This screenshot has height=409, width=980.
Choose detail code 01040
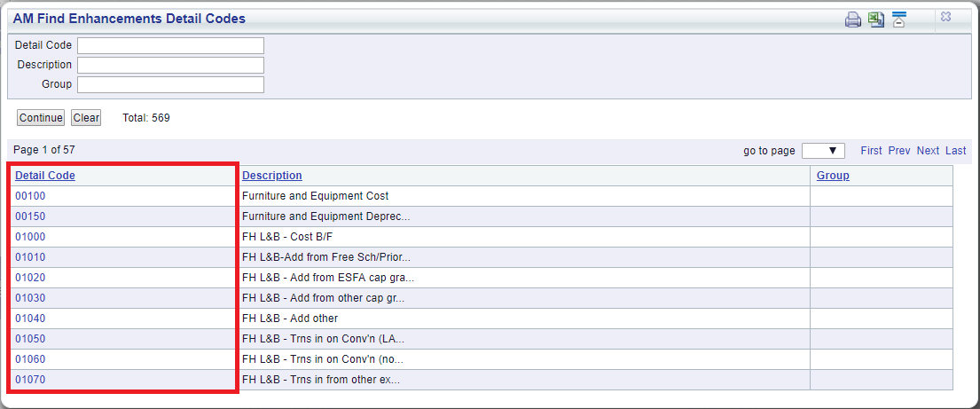[x=31, y=319]
